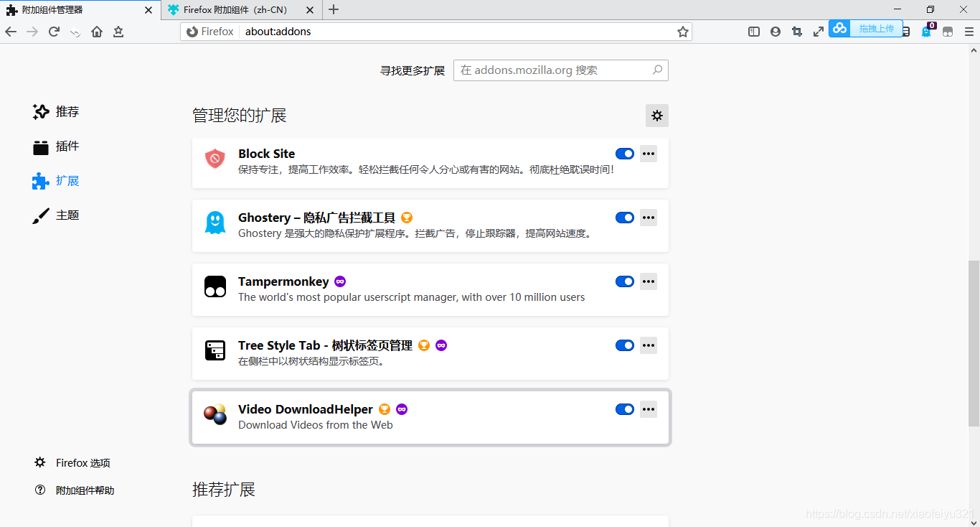The width and height of the screenshot is (980, 527).
Task: Switch off Tree Style Tab toggle
Action: 625,345
